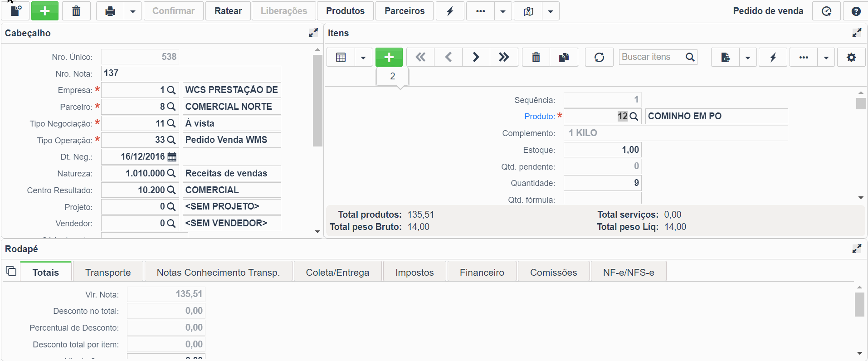
Task: Add a new item with the Itens green plus
Action: [x=389, y=57]
